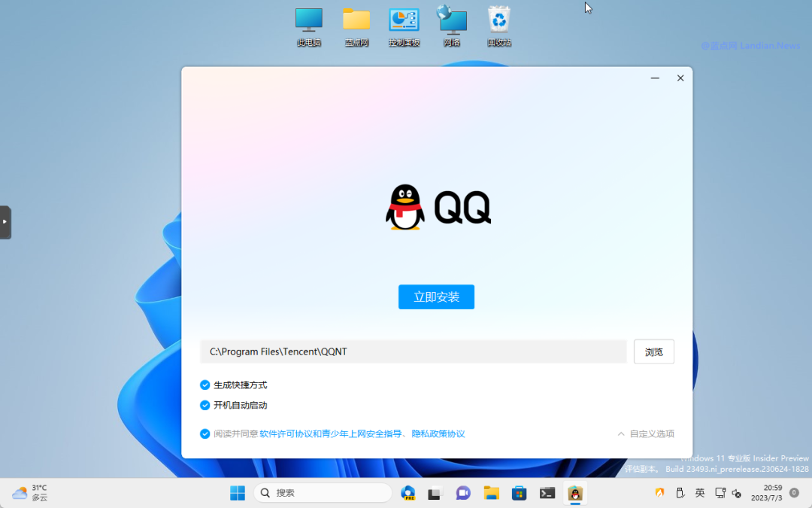The height and width of the screenshot is (508, 812).
Task: Focus the install path field C:\Program Files\Tencent\QQNT
Action: pyautogui.click(x=414, y=351)
